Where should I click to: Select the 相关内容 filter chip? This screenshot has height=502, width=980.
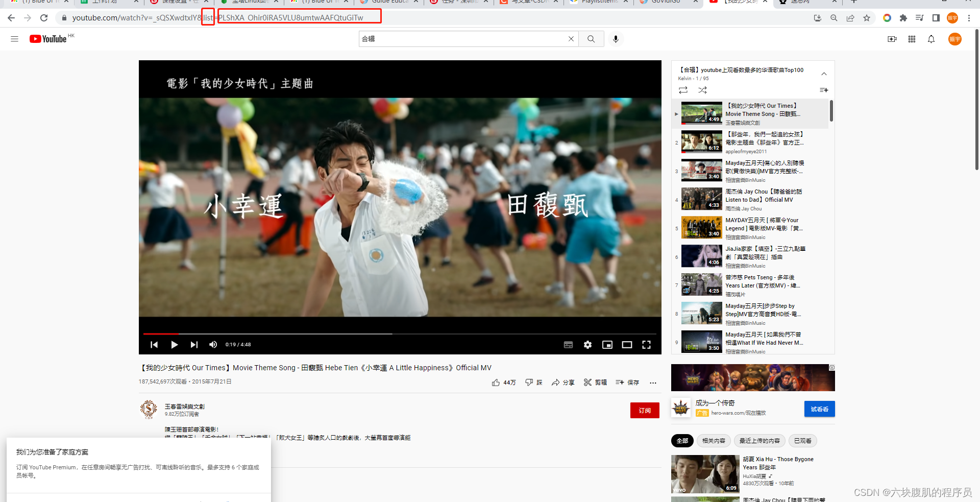point(714,441)
